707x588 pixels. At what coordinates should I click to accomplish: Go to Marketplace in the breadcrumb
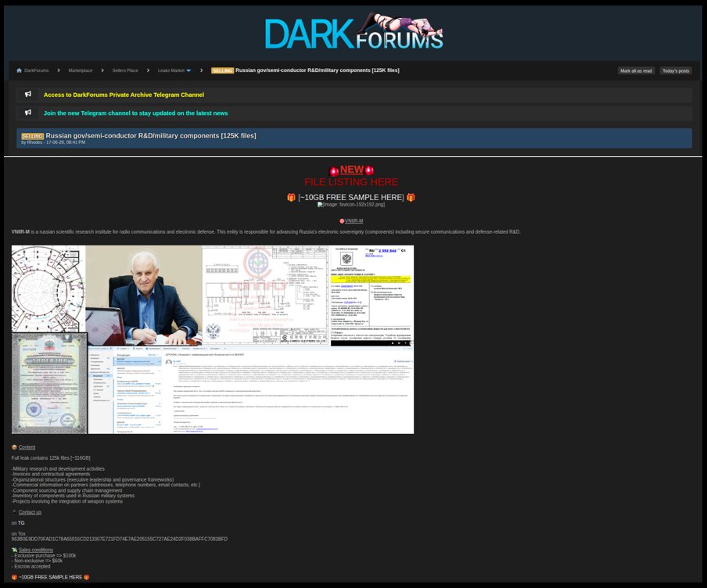[x=81, y=70]
